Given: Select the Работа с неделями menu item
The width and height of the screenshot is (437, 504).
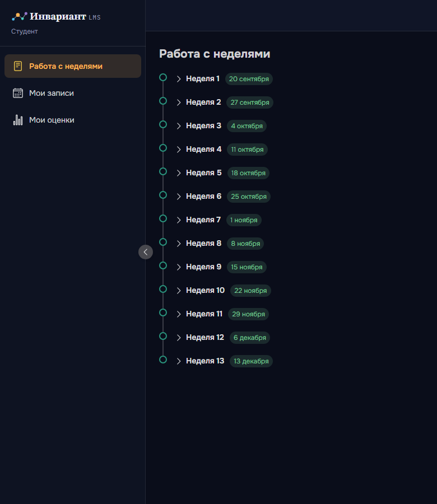Looking at the screenshot, I should pos(73,66).
